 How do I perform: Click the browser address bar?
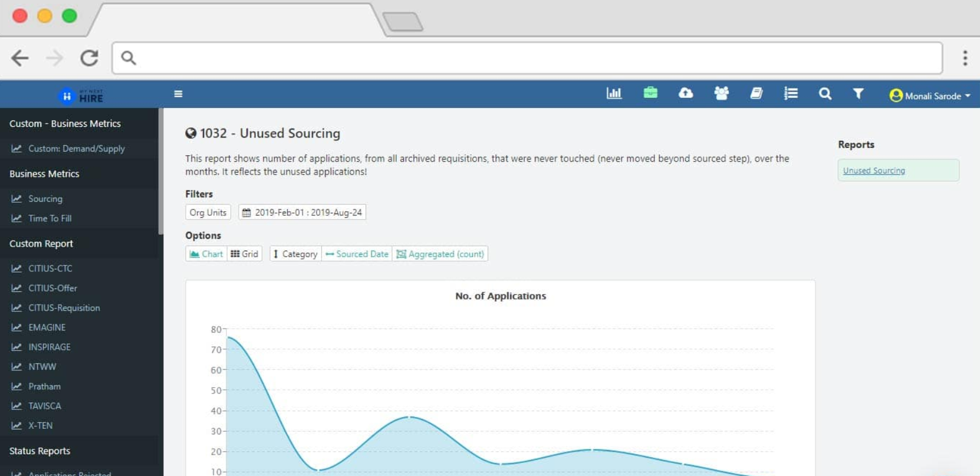pyautogui.click(x=527, y=58)
